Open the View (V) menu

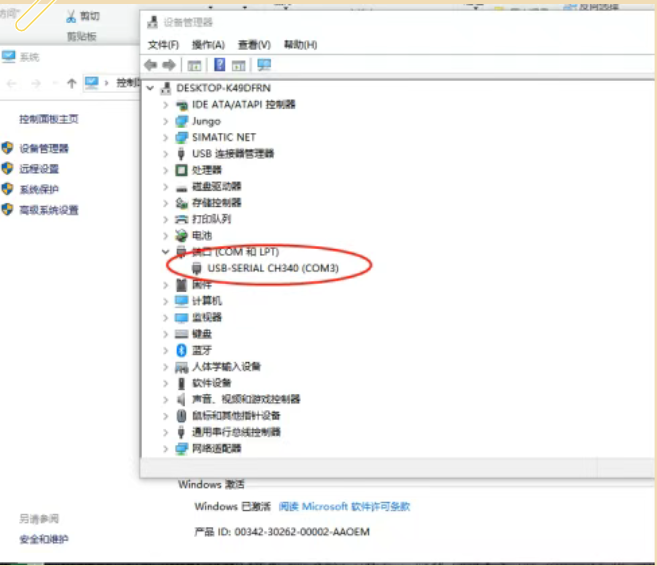click(x=254, y=44)
